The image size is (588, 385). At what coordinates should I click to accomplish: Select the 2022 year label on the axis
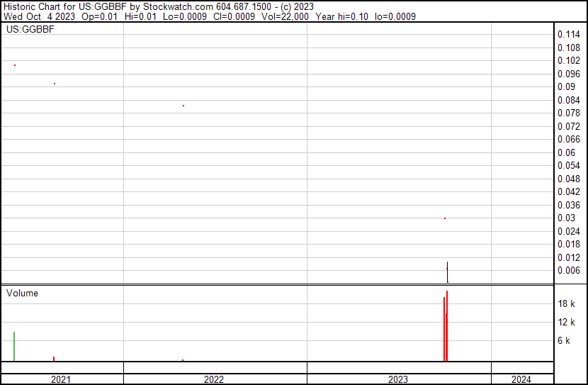(x=214, y=379)
